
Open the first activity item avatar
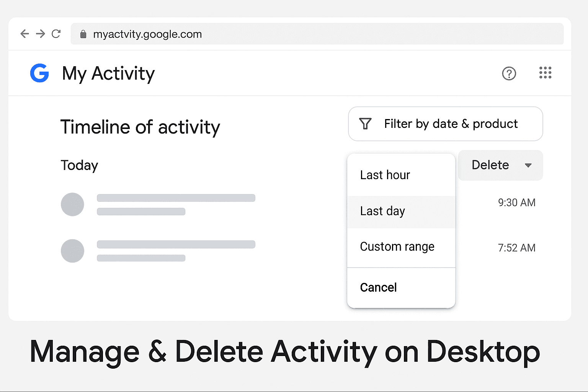tap(72, 204)
